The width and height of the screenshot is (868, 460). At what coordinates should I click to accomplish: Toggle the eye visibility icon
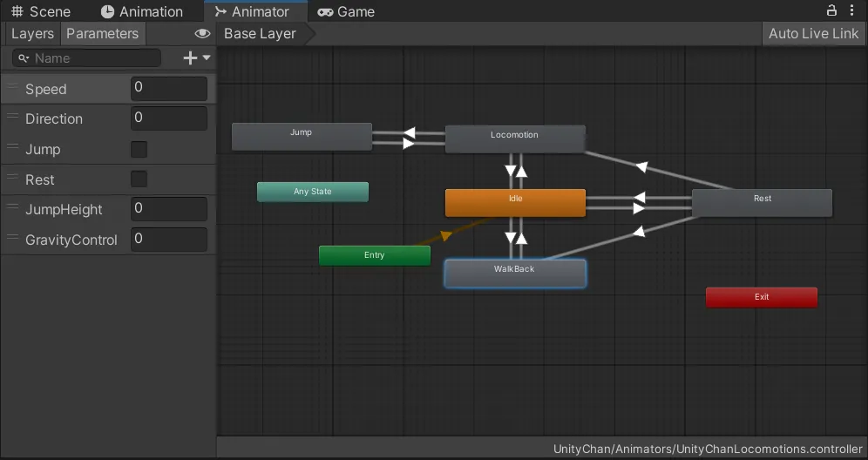[x=202, y=33]
